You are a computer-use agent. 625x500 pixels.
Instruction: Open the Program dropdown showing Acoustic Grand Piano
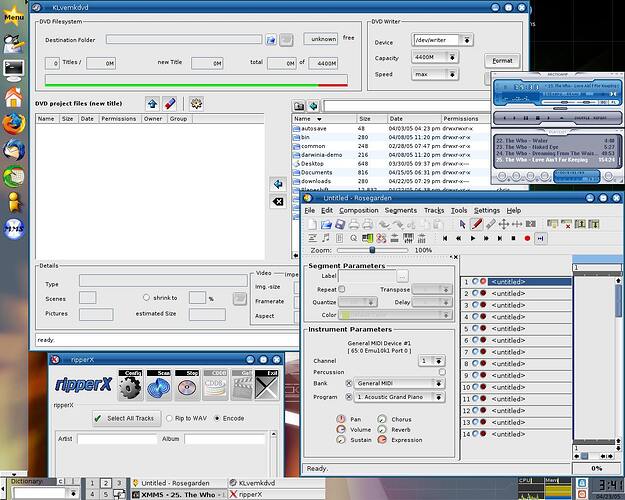click(x=400, y=397)
